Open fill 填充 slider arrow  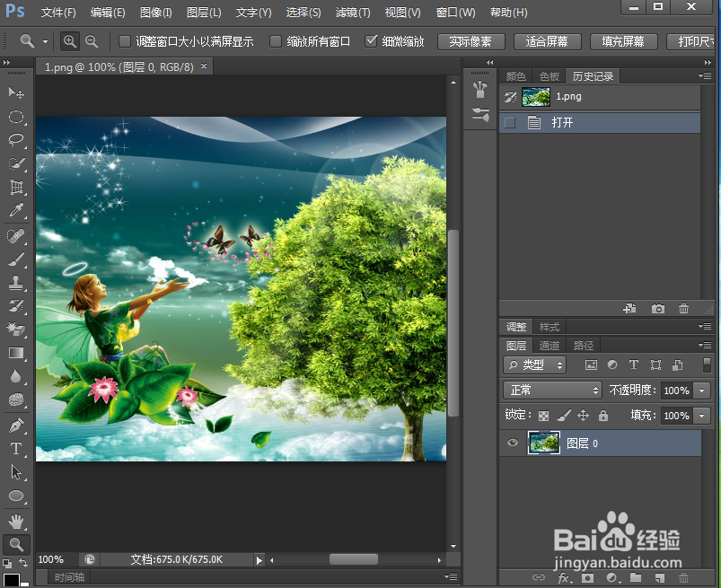click(x=702, y=416)
